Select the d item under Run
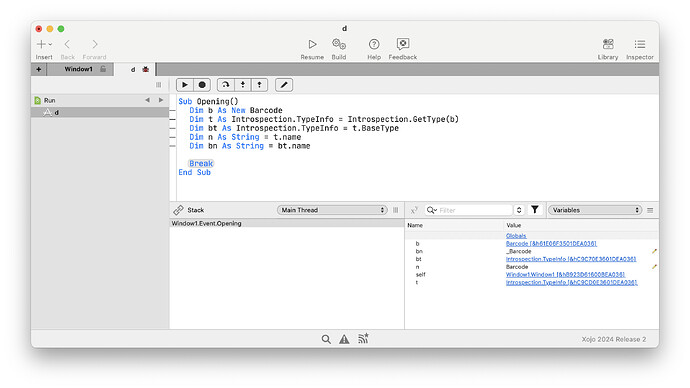The image size is (690, 388). coord(100,113)
